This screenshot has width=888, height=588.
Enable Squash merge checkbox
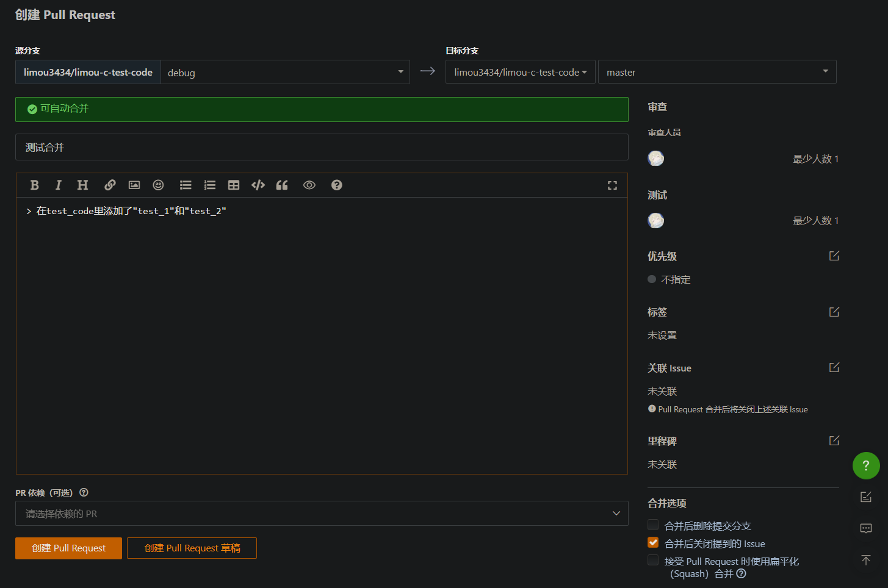[x=653, y=561]
